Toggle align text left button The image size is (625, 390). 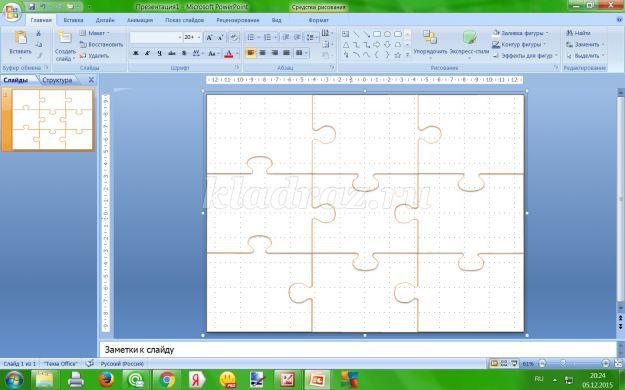pos(251,53)
